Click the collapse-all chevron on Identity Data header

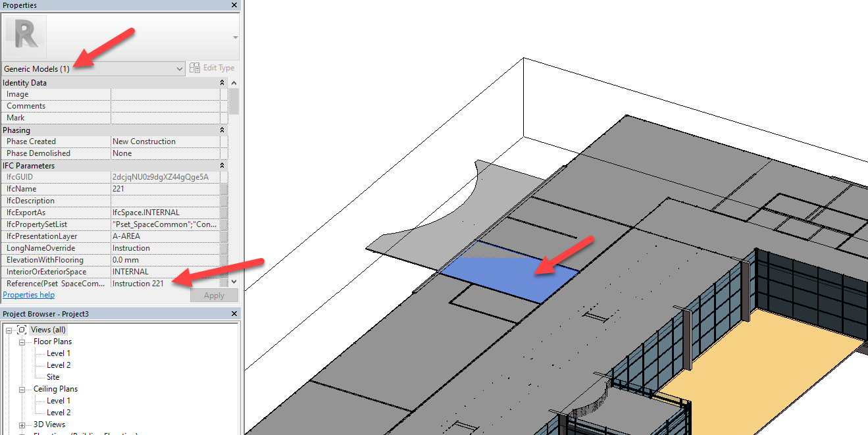click(x=222, y=82)
